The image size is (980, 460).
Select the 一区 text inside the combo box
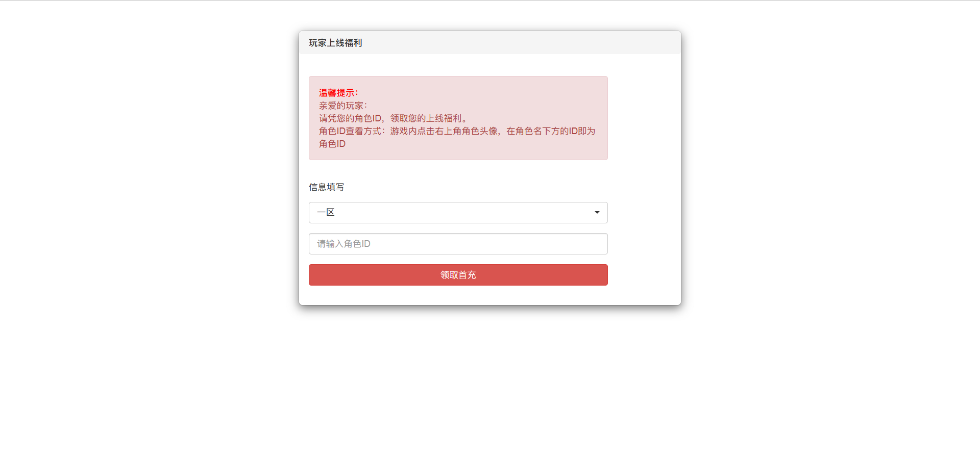(326, 212)
